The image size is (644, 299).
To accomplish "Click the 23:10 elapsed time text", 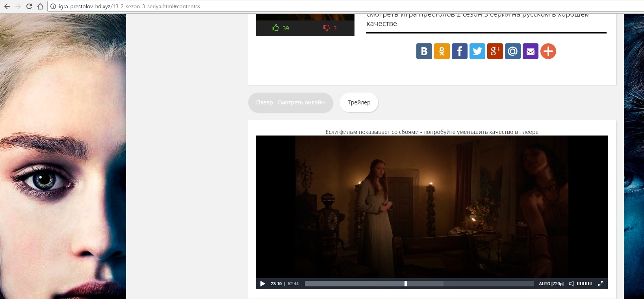I will pyautogui.click(x=276, y=284).
